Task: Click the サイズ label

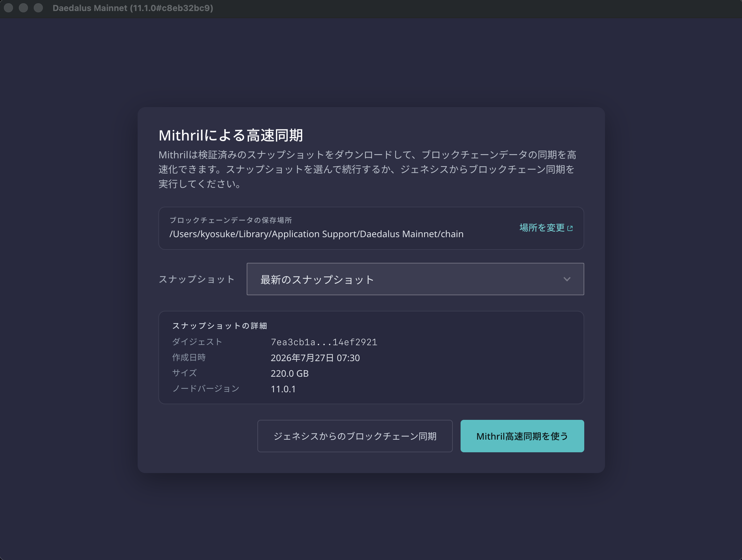Action: (x=184, y=373)
